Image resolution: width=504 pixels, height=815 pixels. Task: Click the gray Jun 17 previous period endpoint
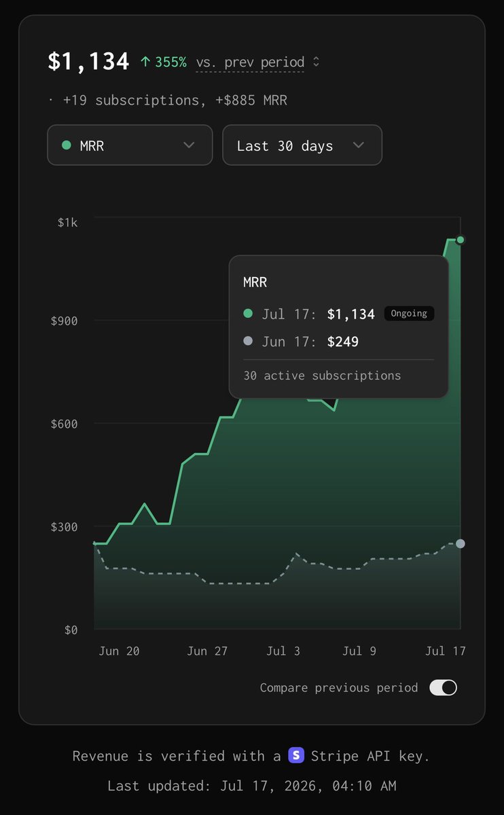461,543
